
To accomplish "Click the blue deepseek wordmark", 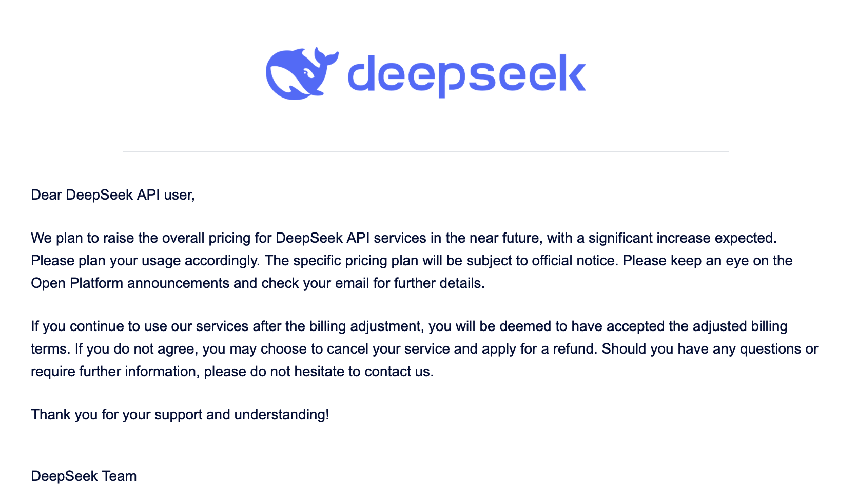I will [466, 75].
